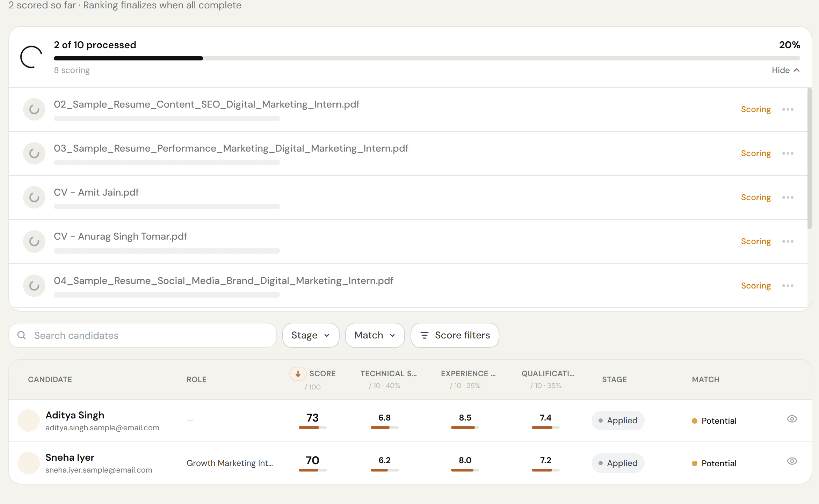
Task: Change Aditya Singh's Applied stage badge
Action: 618,421
